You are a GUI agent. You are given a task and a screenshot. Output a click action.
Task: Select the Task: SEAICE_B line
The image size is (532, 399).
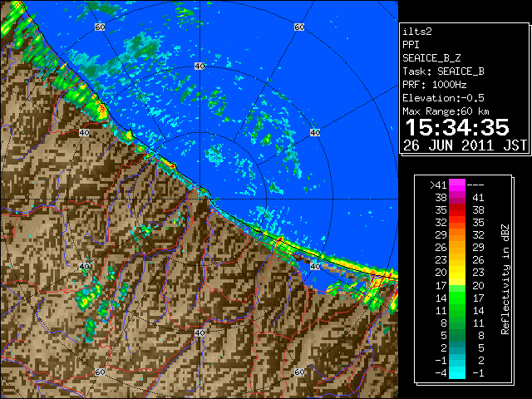[x=443, y=71]
